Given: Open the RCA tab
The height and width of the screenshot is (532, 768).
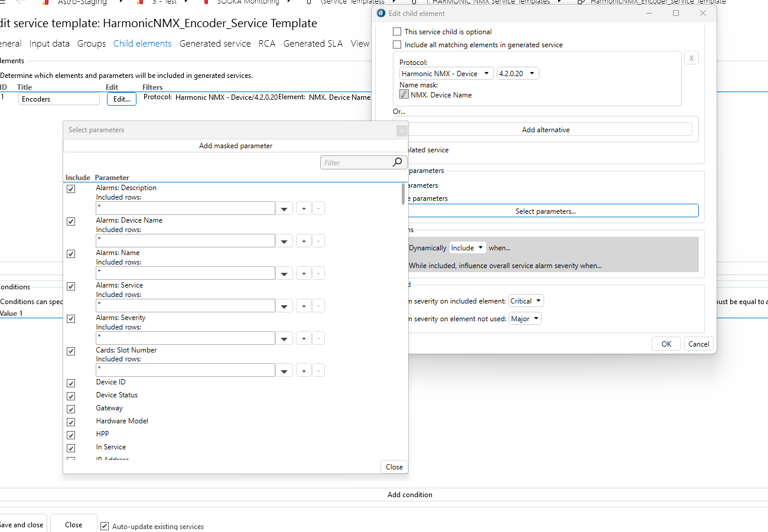Looking at the screenshot, I should pyautogui.click(x=267, y=43).
